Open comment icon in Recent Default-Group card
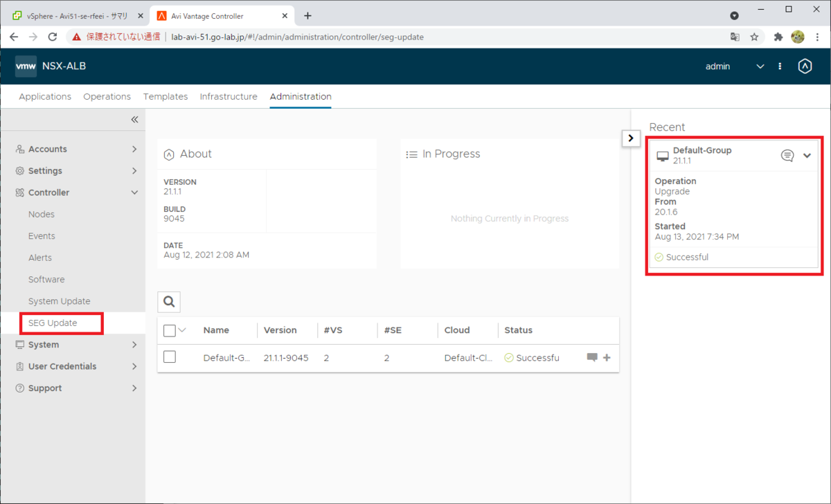 787,156
